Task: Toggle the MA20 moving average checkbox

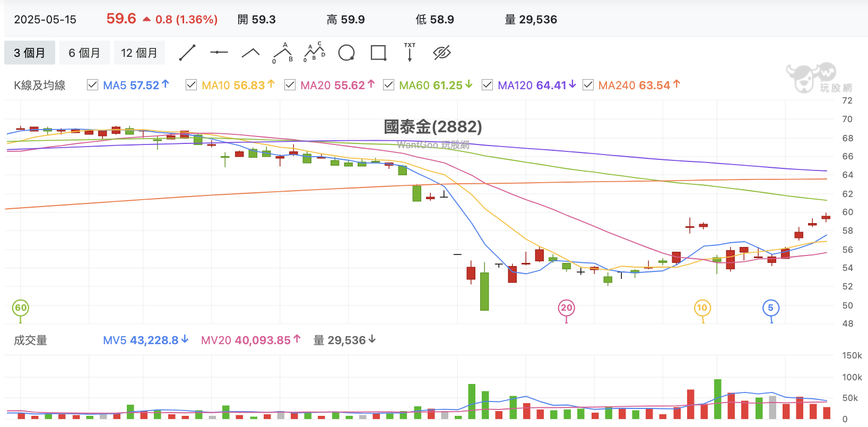Action: 290,85
